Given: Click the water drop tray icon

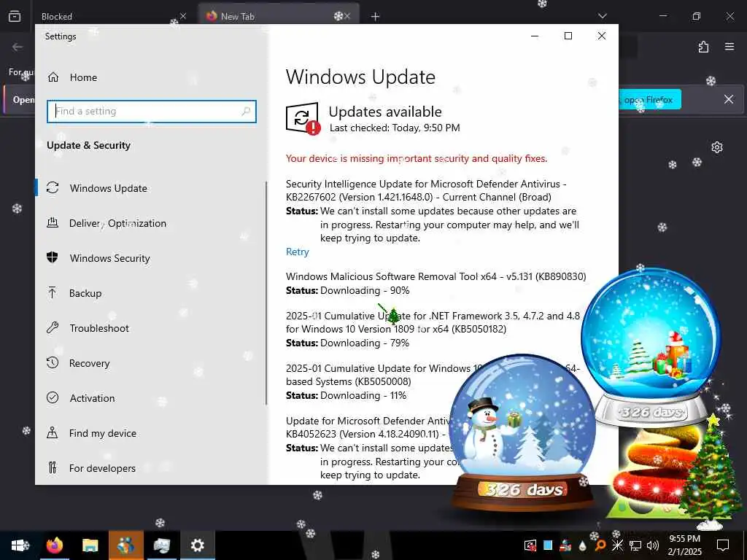Looking at the screenshot, I should 583,545.
